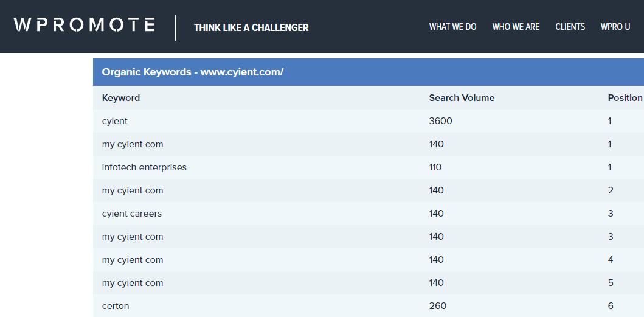This screenshot has height=317, width=644.
Task: Open the WHO WE ARE menu
Action: (x=516, y=27)
